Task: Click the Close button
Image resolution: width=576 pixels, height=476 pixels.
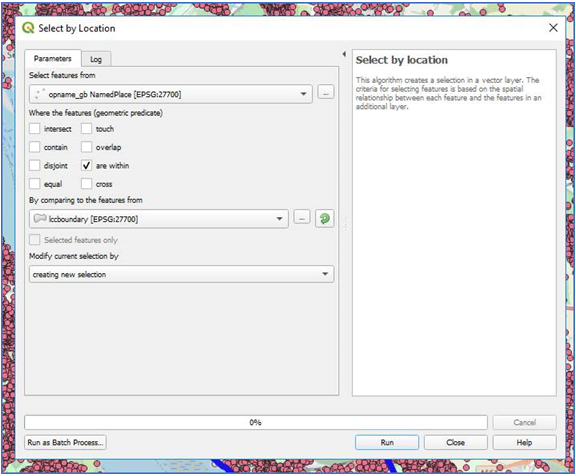Action: [x=456, y=442]
